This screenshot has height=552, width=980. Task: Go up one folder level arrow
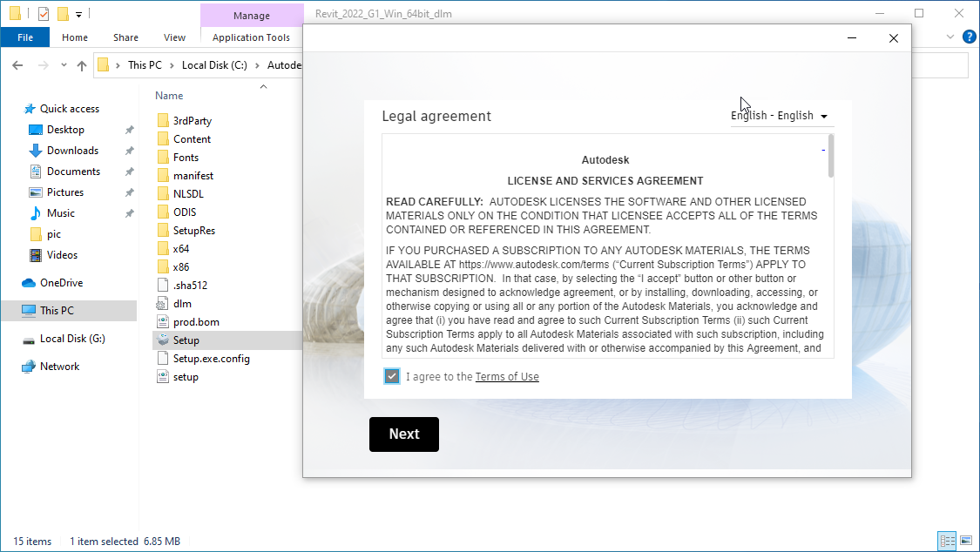tap(82, 65)
